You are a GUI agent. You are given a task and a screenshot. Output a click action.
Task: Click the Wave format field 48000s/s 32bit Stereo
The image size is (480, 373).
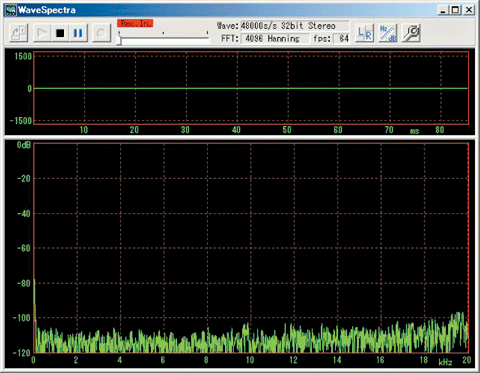pyautogui.click(x=294, y=26)
